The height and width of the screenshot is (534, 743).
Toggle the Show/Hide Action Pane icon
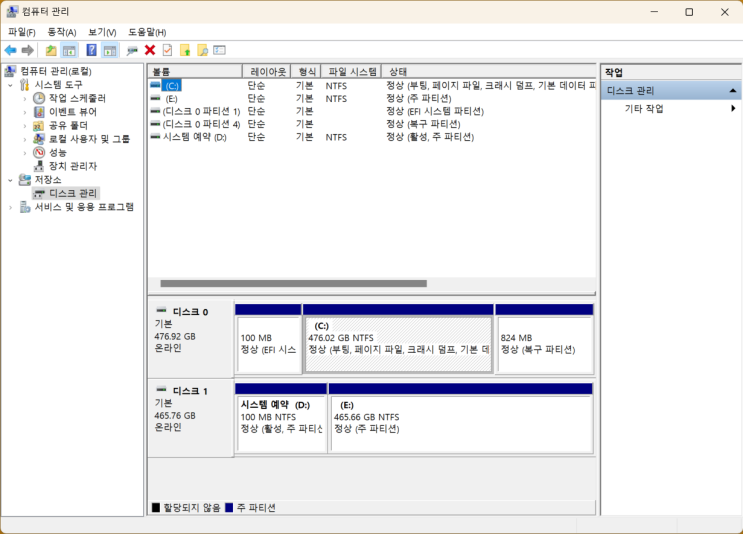coord(110,50)
